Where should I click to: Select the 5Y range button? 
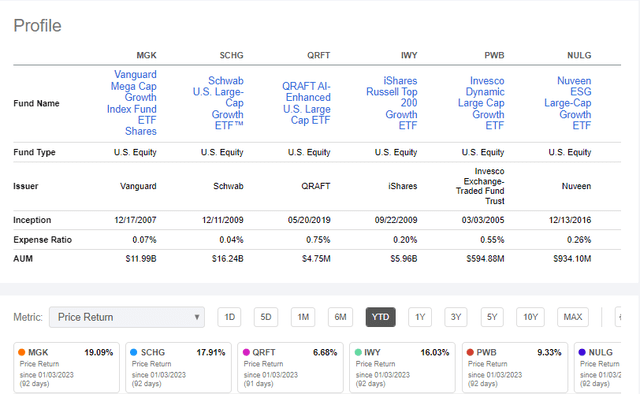pos(492,317)
